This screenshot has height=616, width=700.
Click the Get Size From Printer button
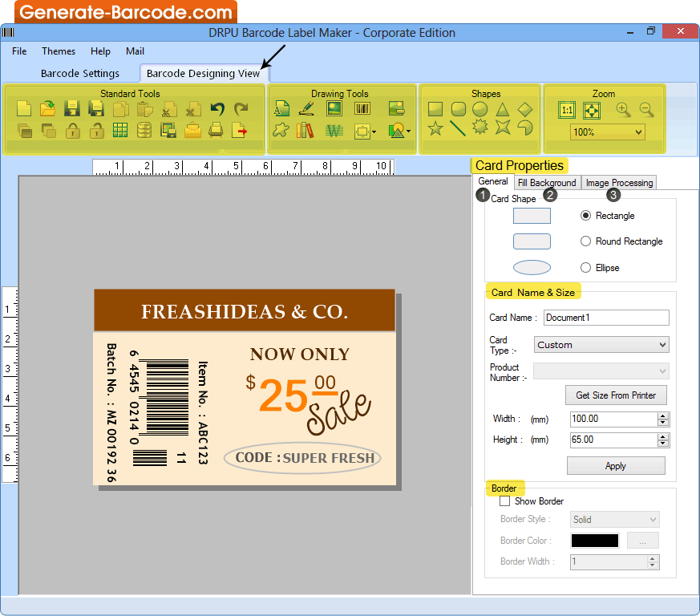point(616,395)
